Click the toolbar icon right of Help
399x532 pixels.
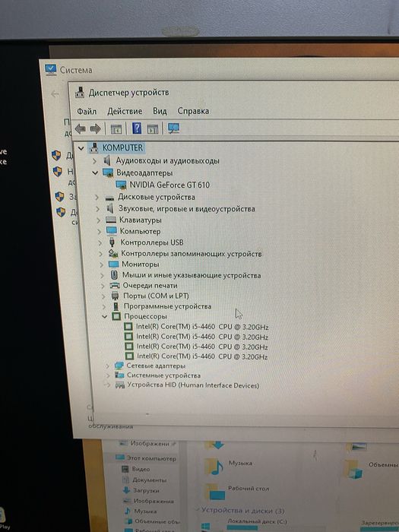click(153, 129)
